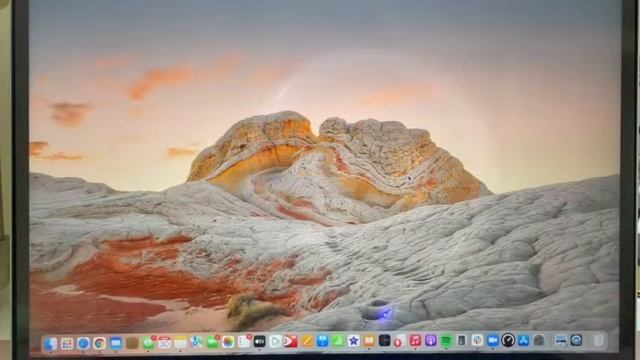Launch Google Chrome from the Dock
Viewport: 640px width, 360px height.
(99, 344)
